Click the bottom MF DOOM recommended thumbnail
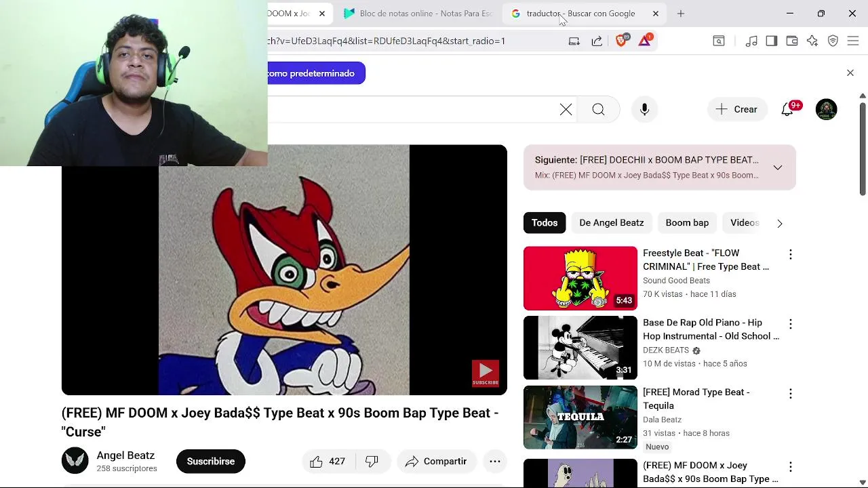 (580, 473)
